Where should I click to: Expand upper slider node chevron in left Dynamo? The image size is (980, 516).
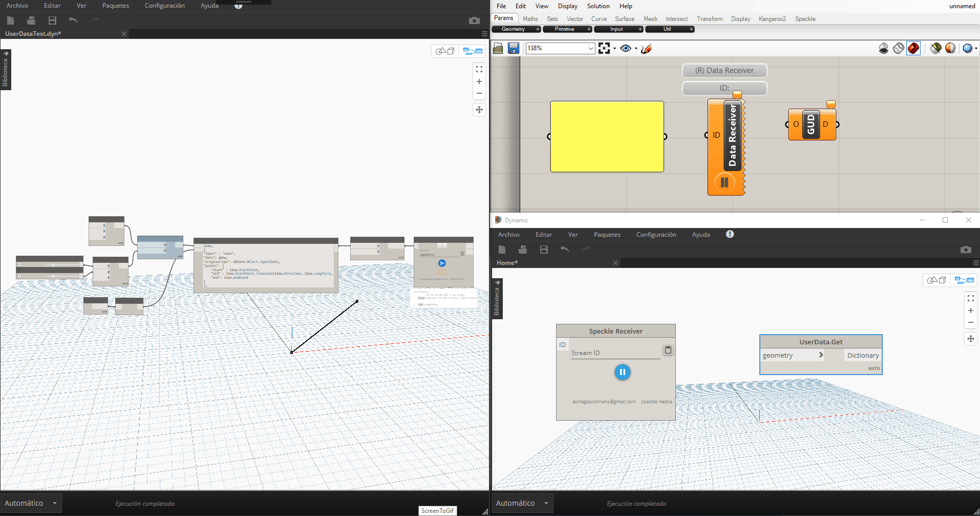pos(19,264)
